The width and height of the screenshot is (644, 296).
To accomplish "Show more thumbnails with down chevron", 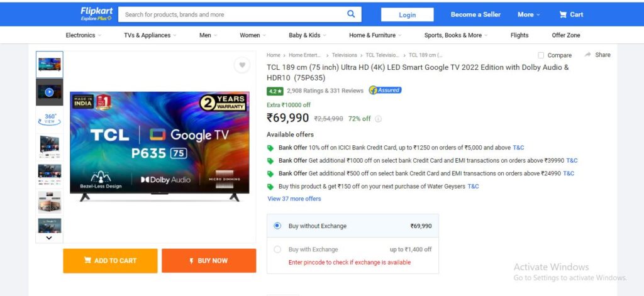I will pyautogui.click(x=49, y=238).
